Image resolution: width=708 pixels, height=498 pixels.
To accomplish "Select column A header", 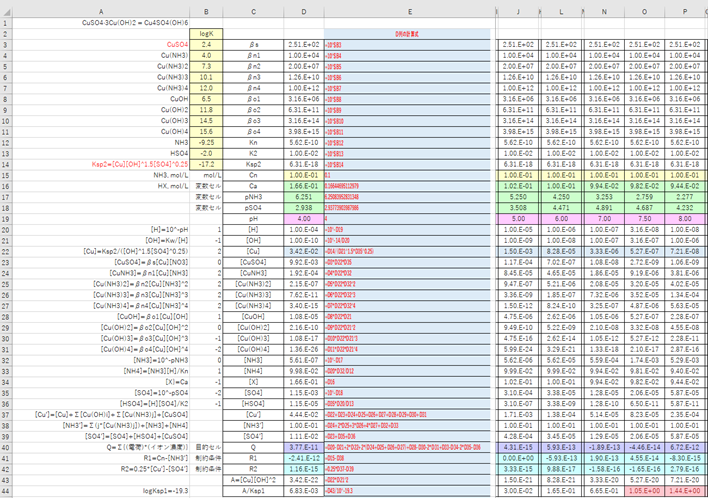I will [101, 12].
